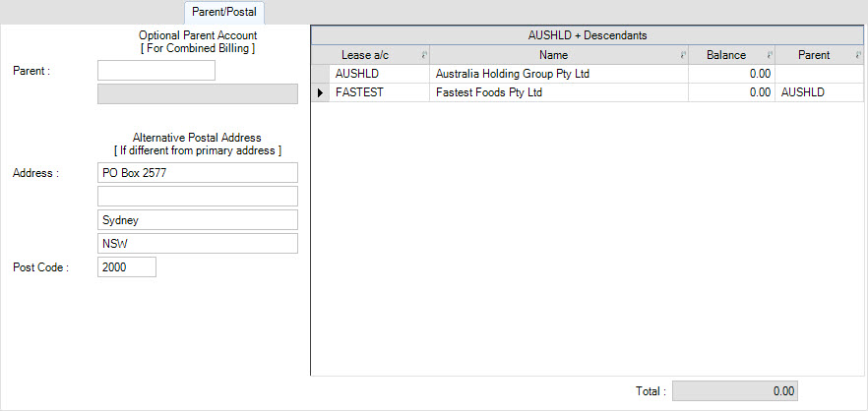Select the FASTEST row indicator arrow
The width and height of the screenshot is (868, 411).
tap(320, 93)
